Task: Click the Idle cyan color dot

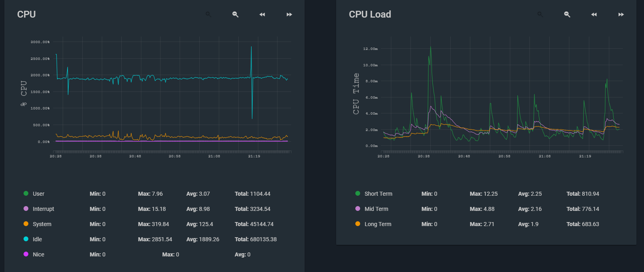Action: (x=26, y=239)
